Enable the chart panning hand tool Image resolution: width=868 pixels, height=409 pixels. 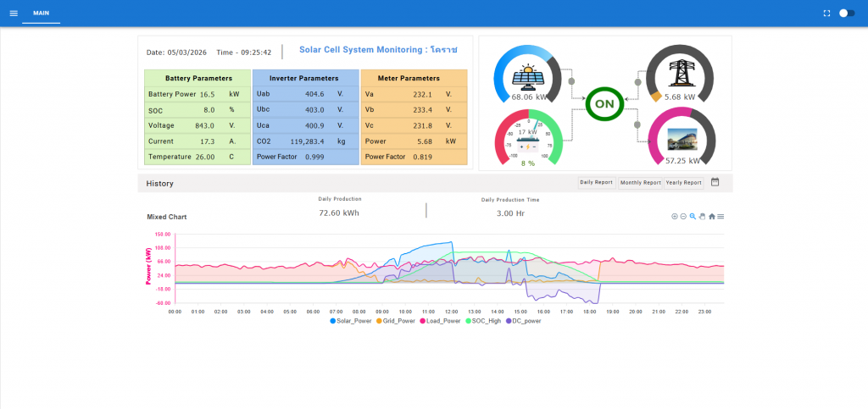pos(702,217)
